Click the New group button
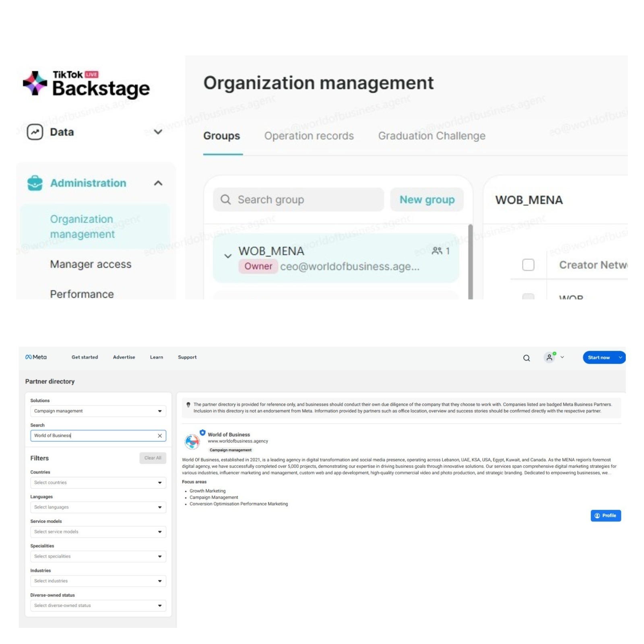Image resolution: width=644 pixels, height=644 pixels. click(x=427, y=200)
